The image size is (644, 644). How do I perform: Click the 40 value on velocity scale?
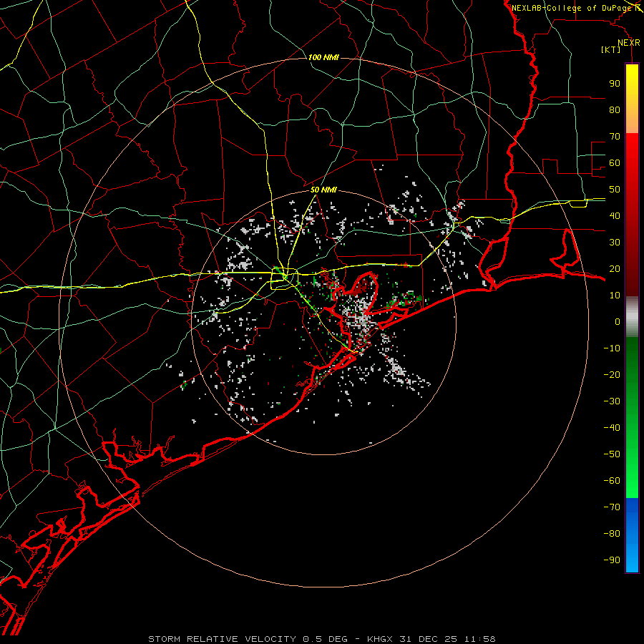(x=615, y=215)
